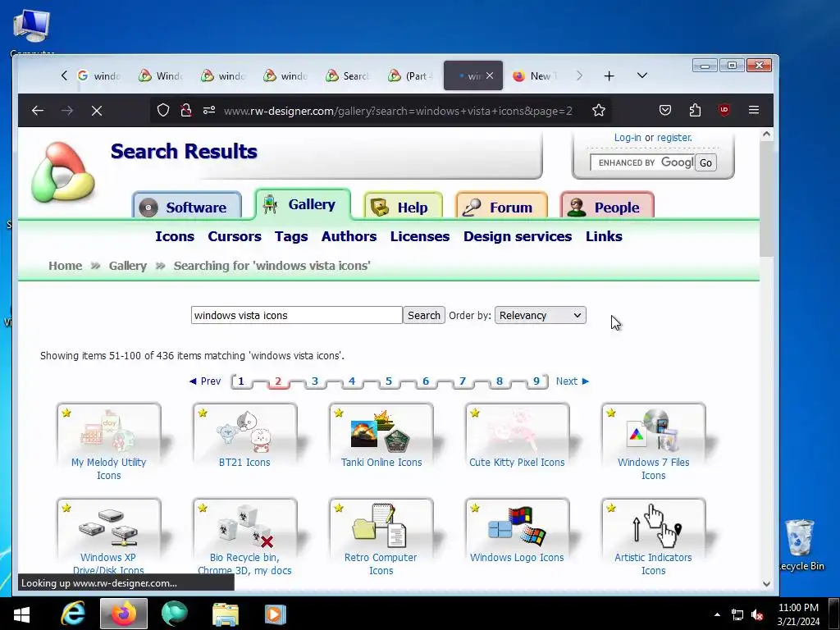Click the star on BT21 Icons
The width and height of the screenshot is (840, 630).
[x=203, y=413]
